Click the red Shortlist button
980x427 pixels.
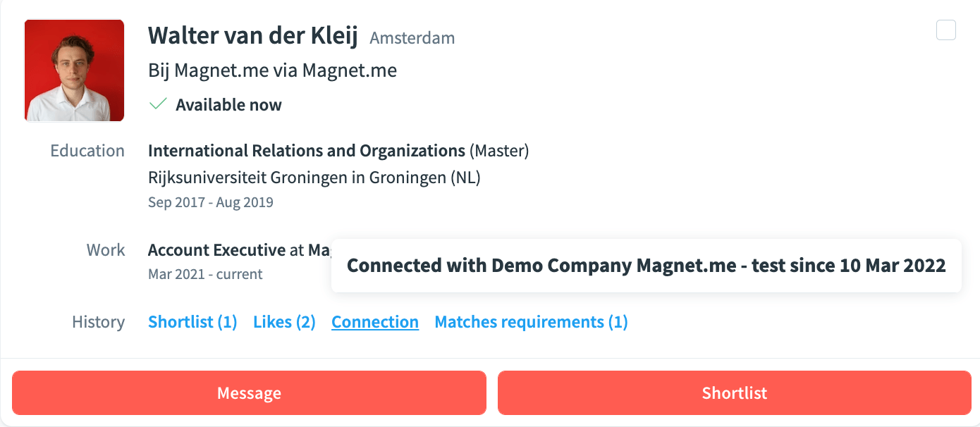coord(734,393)
